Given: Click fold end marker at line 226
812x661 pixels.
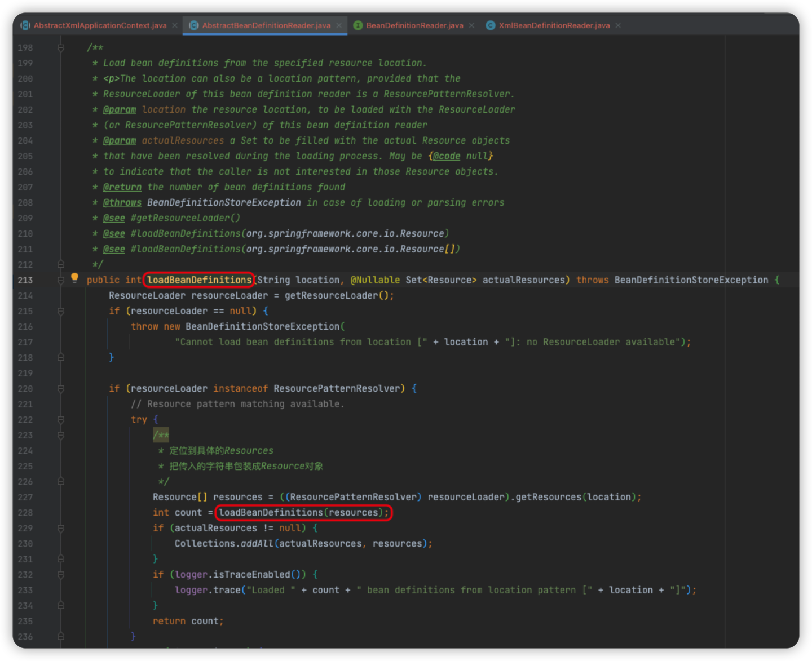Looking at the screenshot, I should pyautogui.click(x=61, y=481).
